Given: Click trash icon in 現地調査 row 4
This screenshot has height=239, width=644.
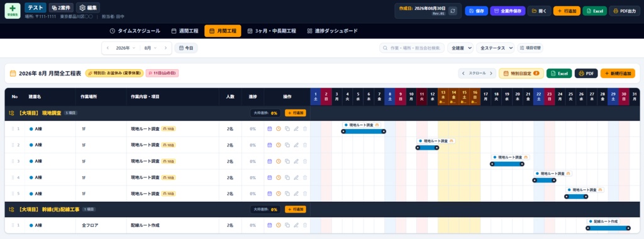Looking at the screenshot, I should [305, 177].
